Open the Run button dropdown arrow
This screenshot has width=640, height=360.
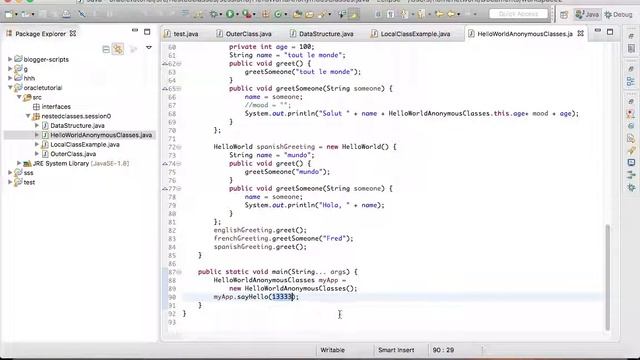coord(237,14)
